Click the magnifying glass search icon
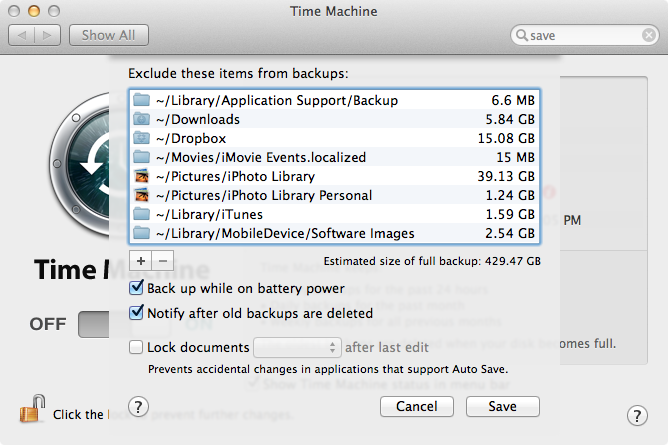 (x=521, y=35)
